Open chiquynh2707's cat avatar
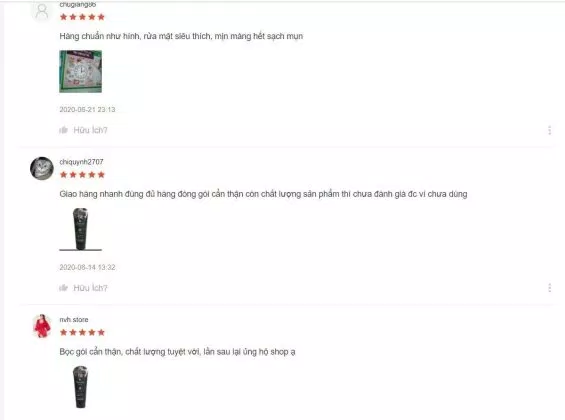 point(42,168)
